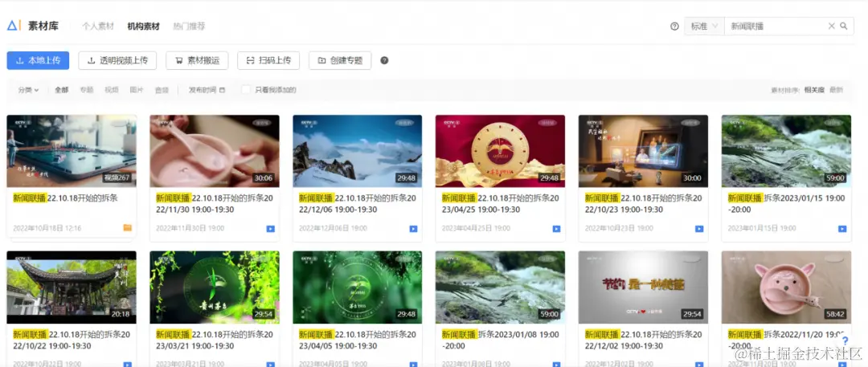Switch to 热门推荐 tab

pos(189,26)
